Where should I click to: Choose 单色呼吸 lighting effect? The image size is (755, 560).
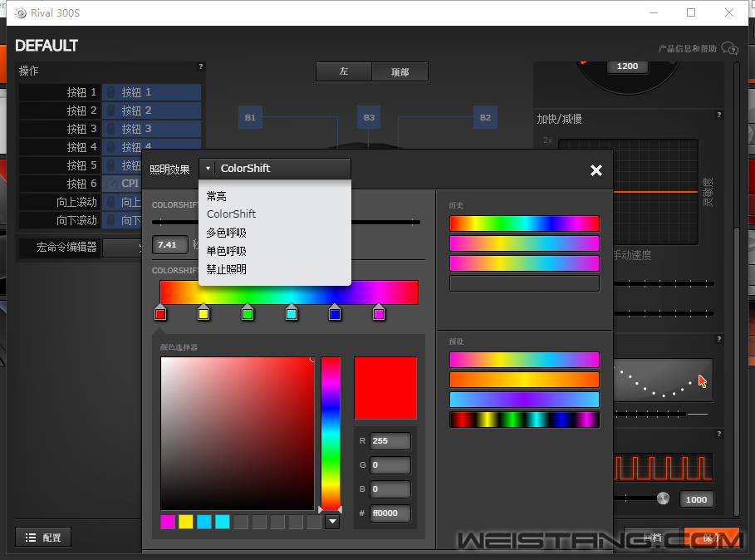[226, 251]
